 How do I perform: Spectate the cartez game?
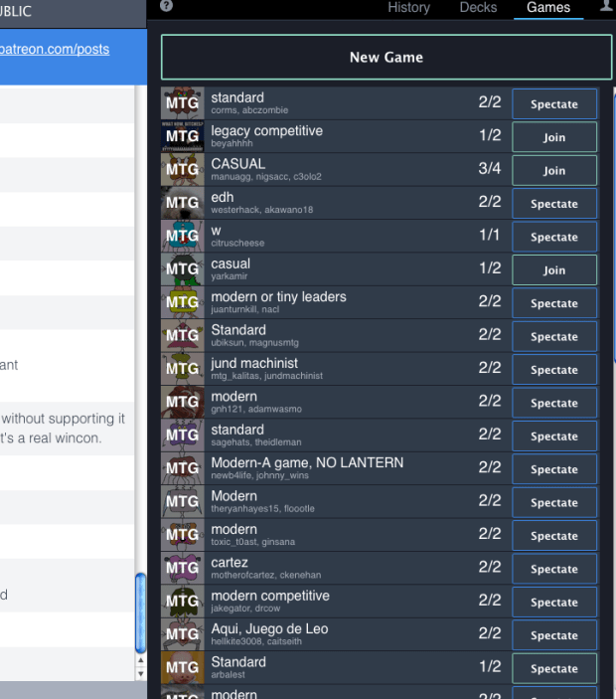pyautogui.click(x=554, y=569)
